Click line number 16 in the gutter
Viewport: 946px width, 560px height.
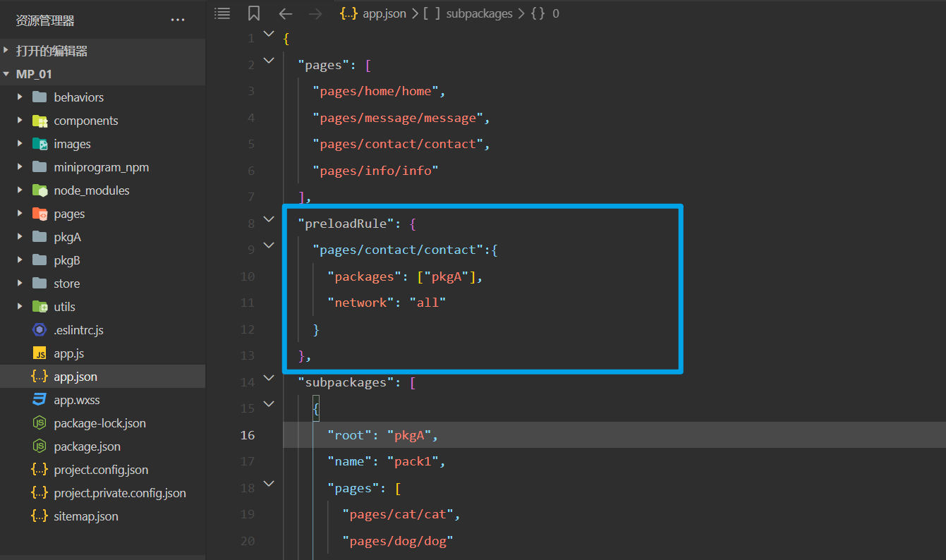[x=248, y=435]
